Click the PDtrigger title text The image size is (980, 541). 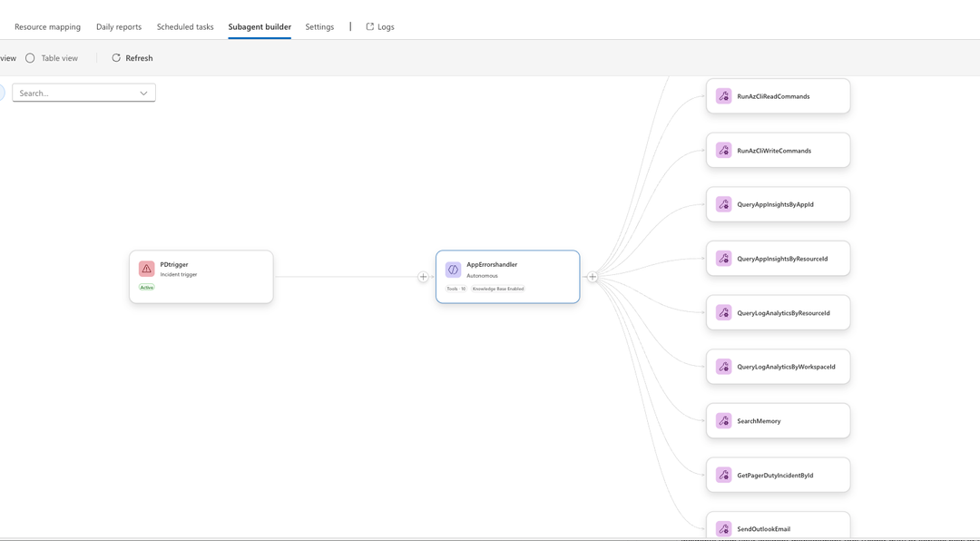tap(173, 264)
